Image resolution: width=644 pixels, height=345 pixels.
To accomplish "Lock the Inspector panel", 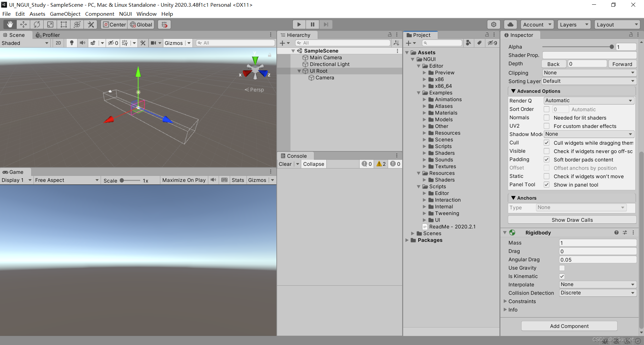I will (x=631, y=35).
